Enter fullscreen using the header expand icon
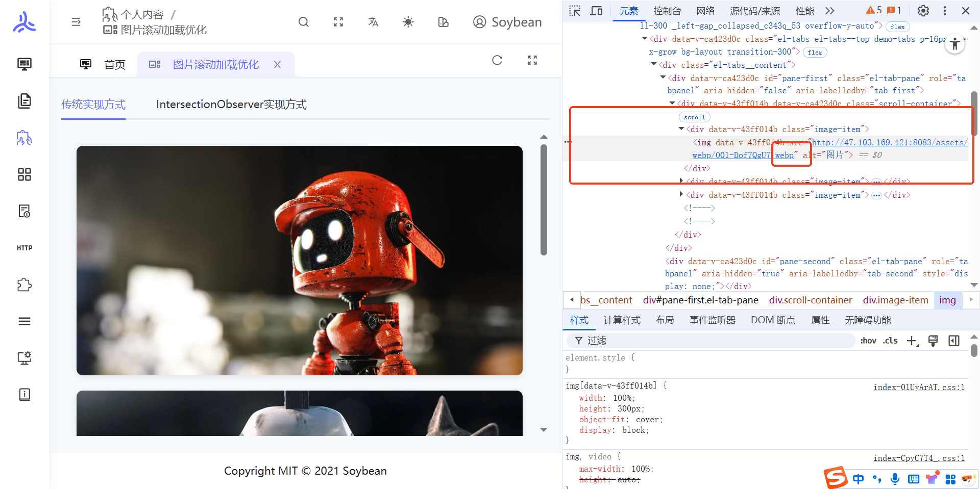 tap(338, 22)
